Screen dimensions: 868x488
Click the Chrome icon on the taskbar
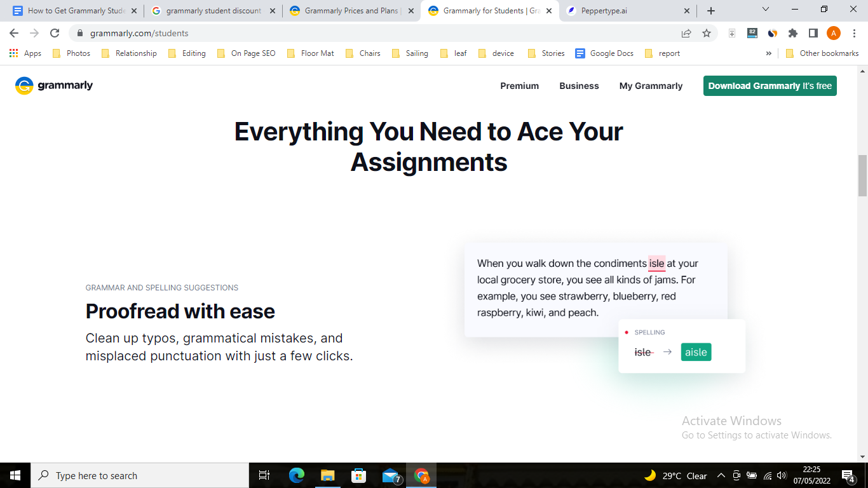click(x=421, y=475)
